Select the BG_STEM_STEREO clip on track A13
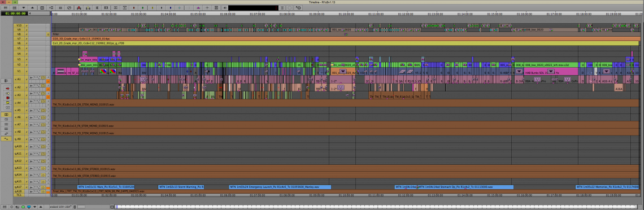Screen dimensions: 644x210 pos(346,168)
